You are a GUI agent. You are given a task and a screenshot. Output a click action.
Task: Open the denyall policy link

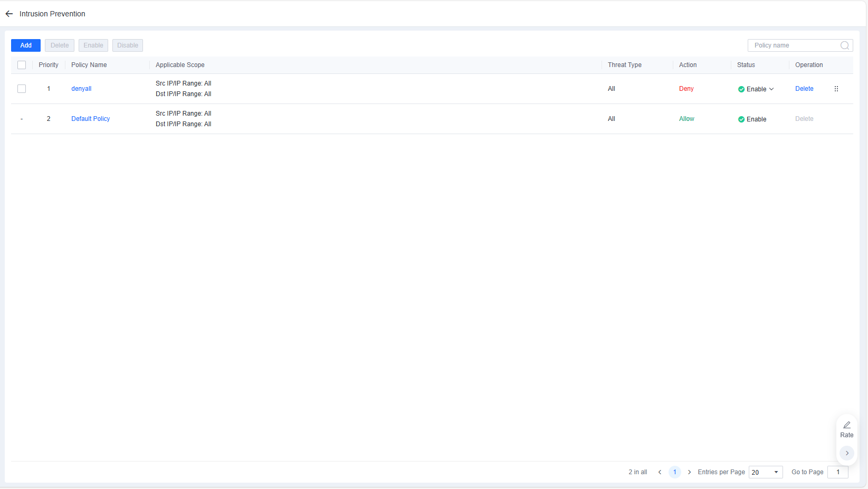pyautogui.click(x=81, y=89)
